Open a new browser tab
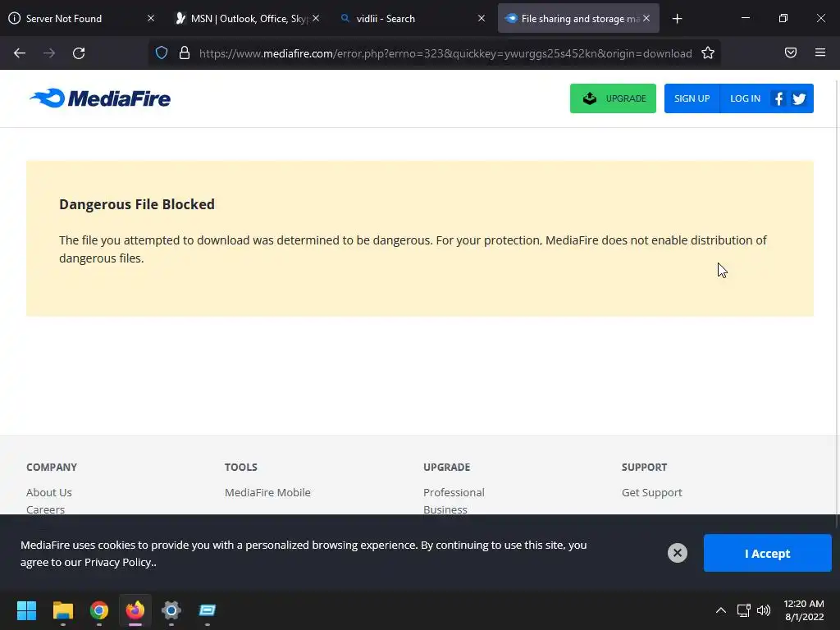Viewport: 840px width, 630px height. tap(677, 19)
